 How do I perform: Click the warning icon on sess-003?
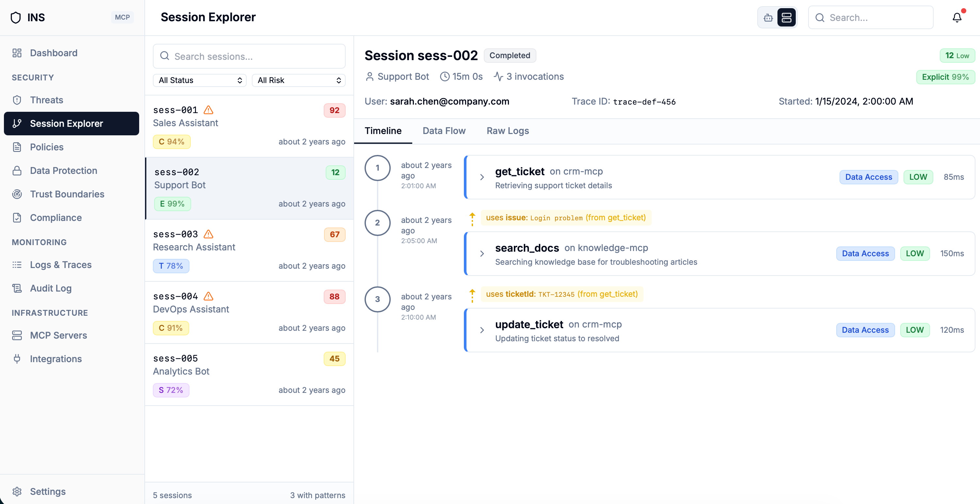[x=208, y=234]
